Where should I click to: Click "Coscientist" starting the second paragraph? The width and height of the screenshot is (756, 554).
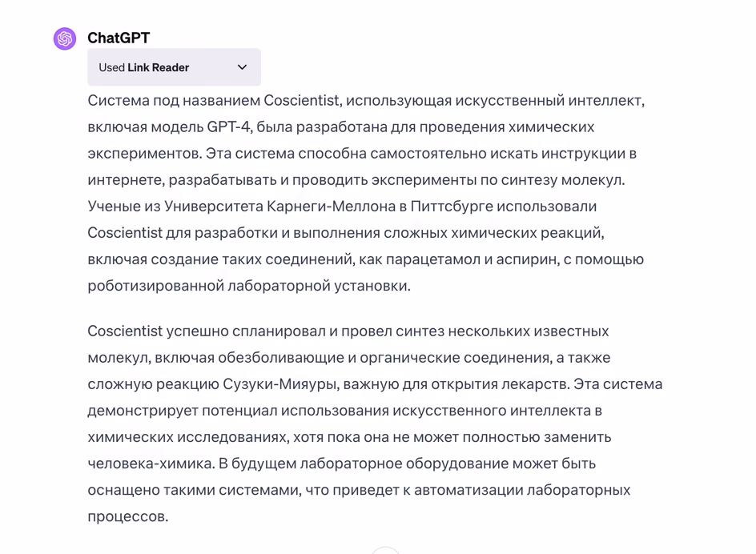click(125, 331)
